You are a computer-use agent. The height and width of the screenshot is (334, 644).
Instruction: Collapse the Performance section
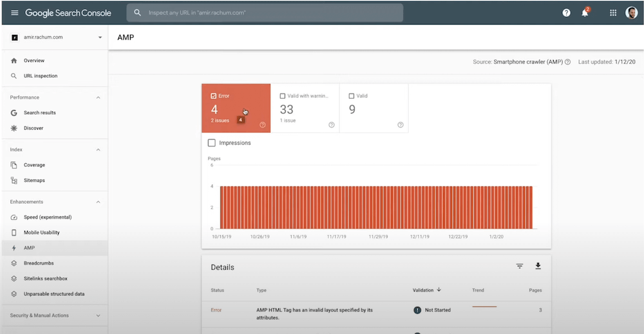(98, 97)
